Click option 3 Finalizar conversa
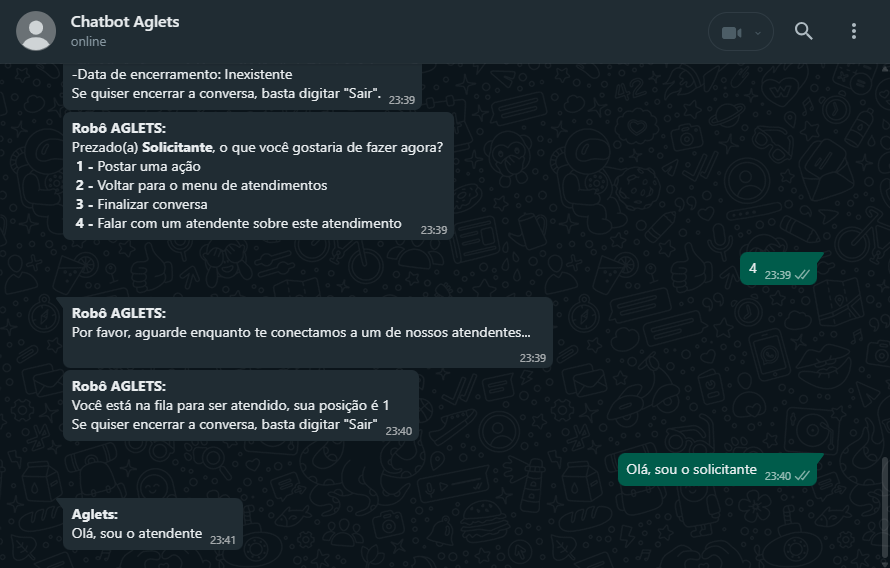890x568 pixels. tap(141, 204)
